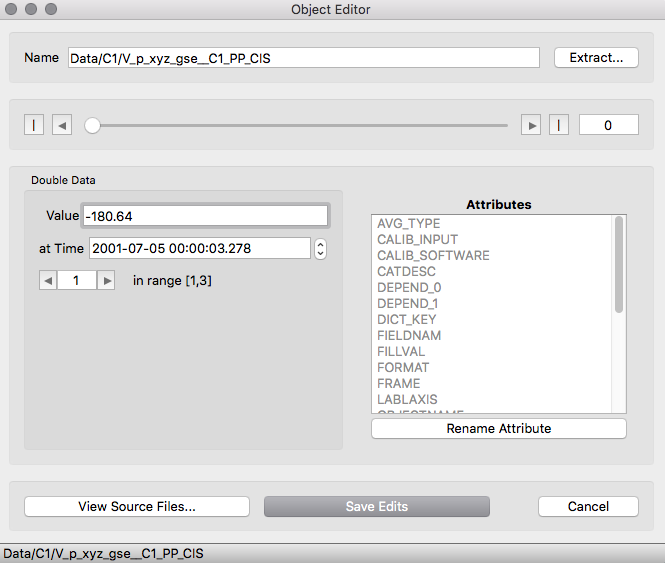Image resolution: width=665 pixels, height=563 pixels.
Task: Click the Rename Attribute button
Action: (498, 428)
